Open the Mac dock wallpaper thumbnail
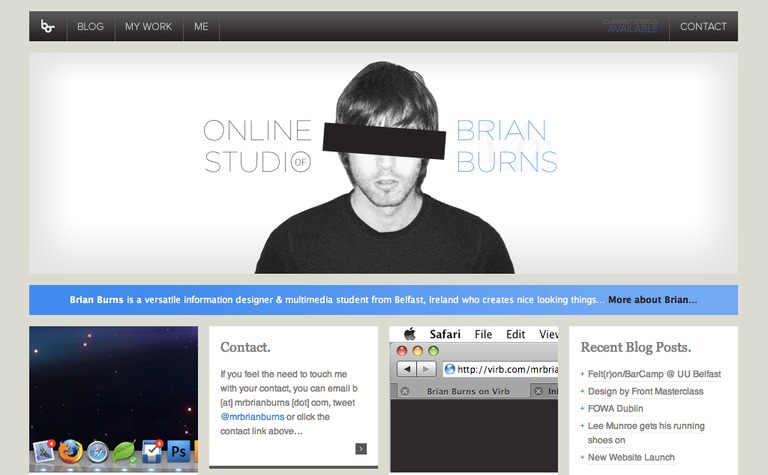The height and width of the screenshot is (475, 768). pyautogui.click(x=114, y=400)
